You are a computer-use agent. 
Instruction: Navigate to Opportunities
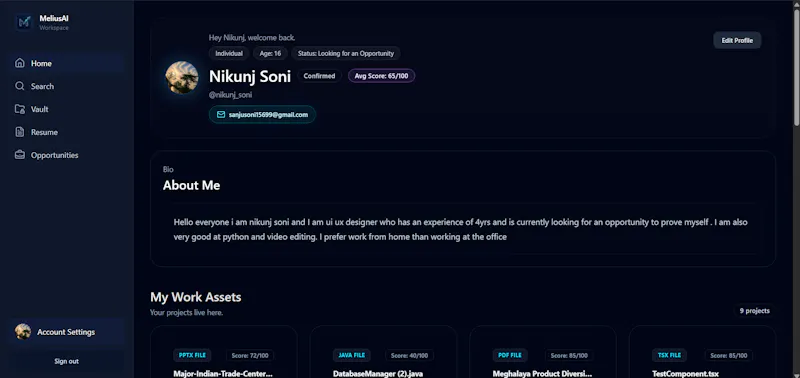[x=66, y=155]
